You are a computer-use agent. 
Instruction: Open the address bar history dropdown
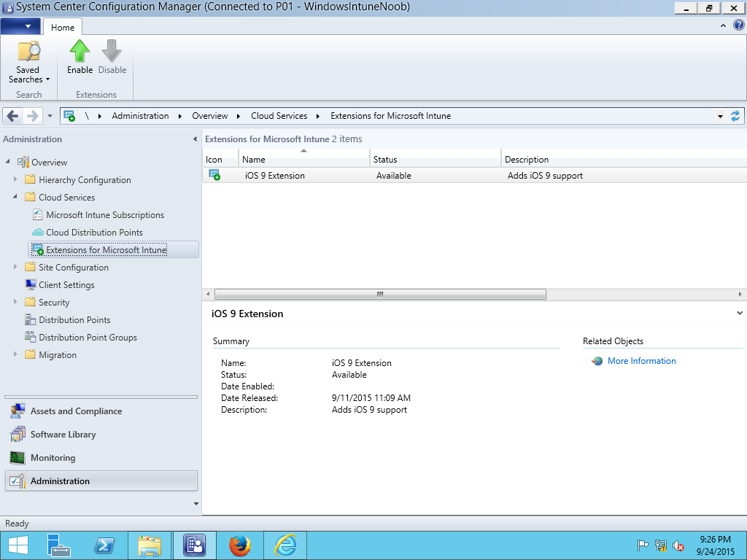pyautogui.click(x=720, y=116)
